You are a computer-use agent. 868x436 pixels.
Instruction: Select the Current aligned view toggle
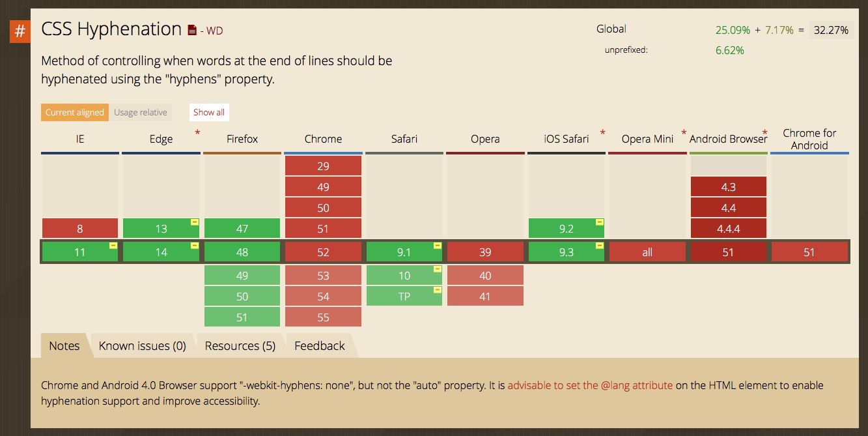(x=75, y=112)
